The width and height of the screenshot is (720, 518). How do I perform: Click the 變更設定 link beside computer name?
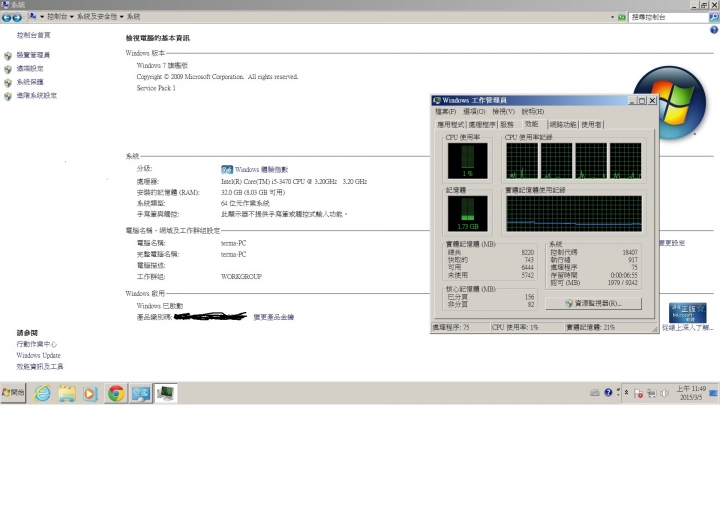672,243
